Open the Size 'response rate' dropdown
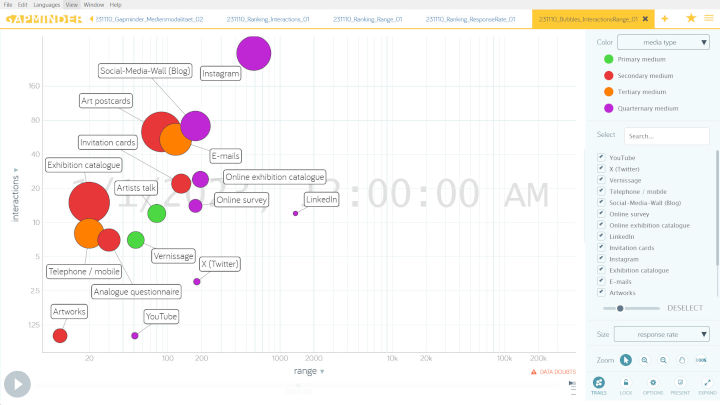The width and height of the screenshot is (720, 405). click(x=663, y=334)
